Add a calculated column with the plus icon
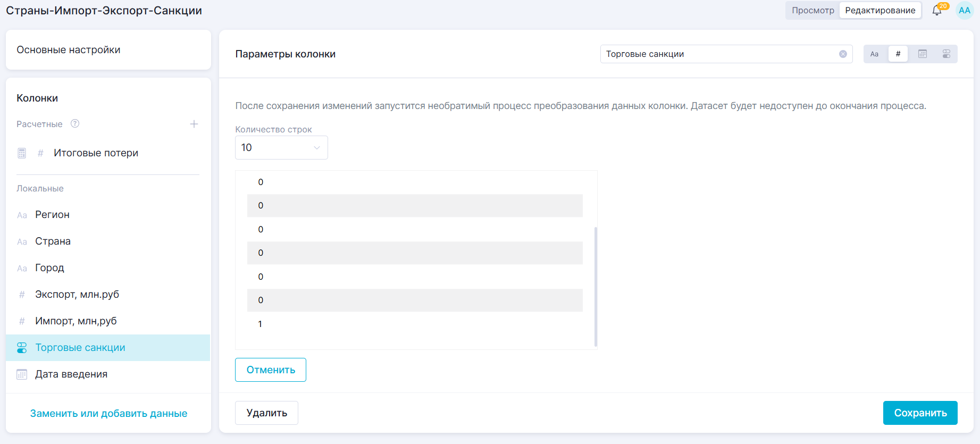 click(194, 124)
